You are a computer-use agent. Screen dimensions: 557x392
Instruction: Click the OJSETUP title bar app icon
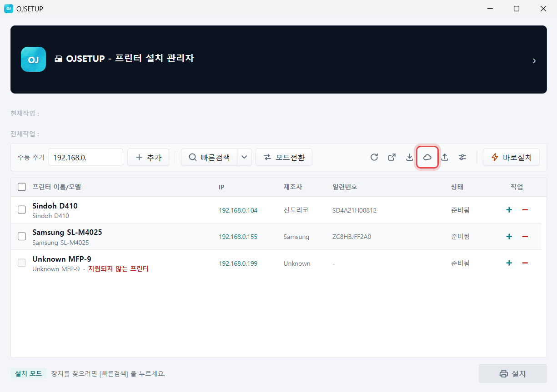click(x=8, y=9)
